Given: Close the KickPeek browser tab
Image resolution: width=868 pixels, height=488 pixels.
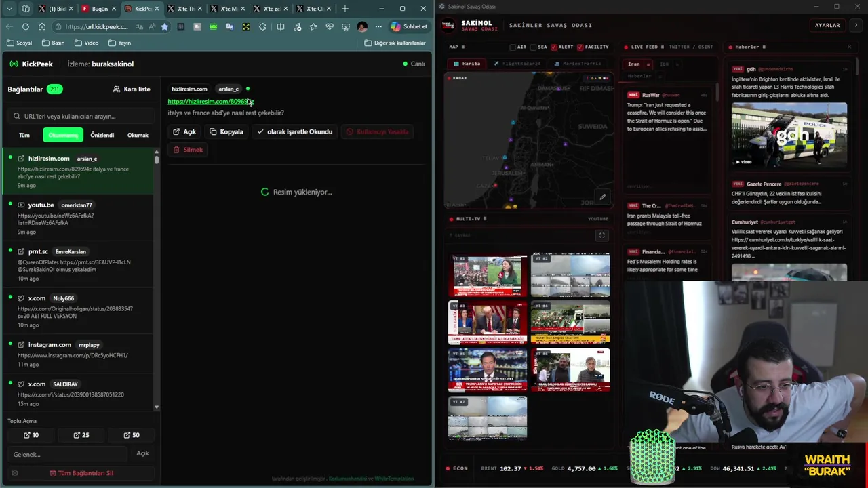Looking at the screenshot, I should click(x=156, y=9).
